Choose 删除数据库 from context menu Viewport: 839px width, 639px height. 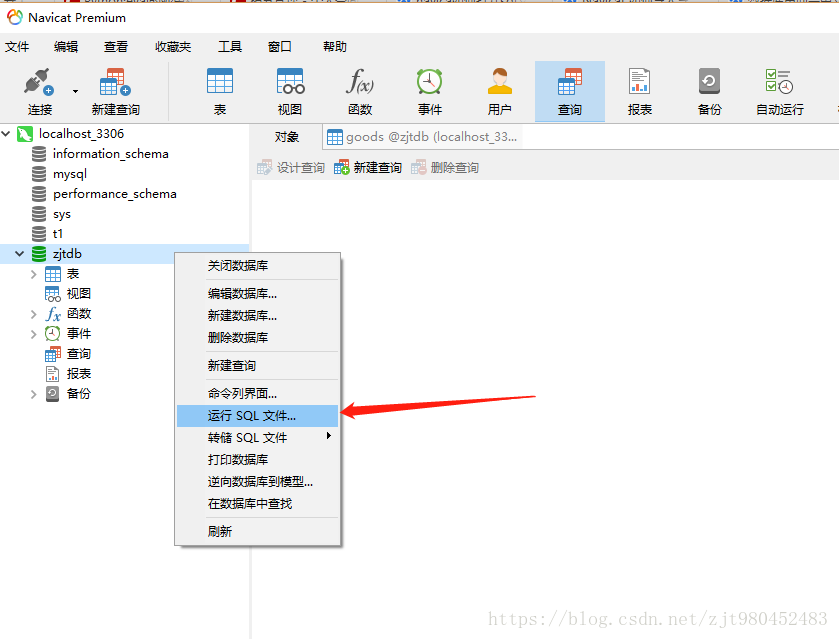tap(257, 338)
